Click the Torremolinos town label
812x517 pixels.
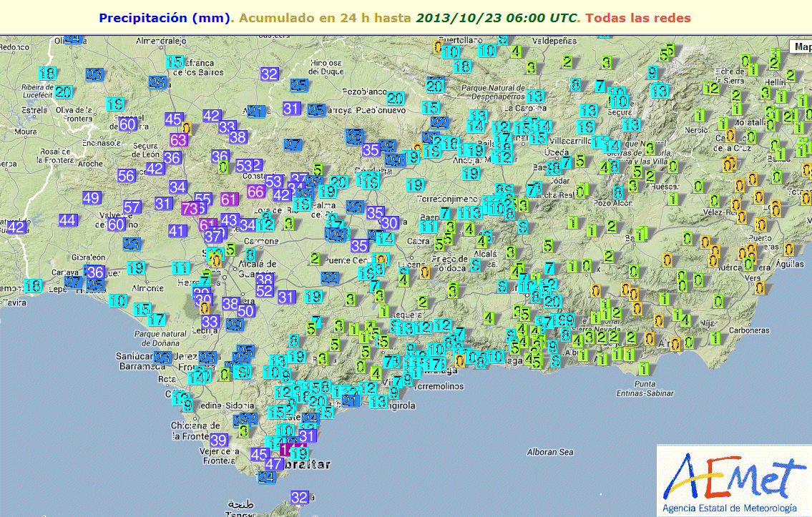click(439, 386)
